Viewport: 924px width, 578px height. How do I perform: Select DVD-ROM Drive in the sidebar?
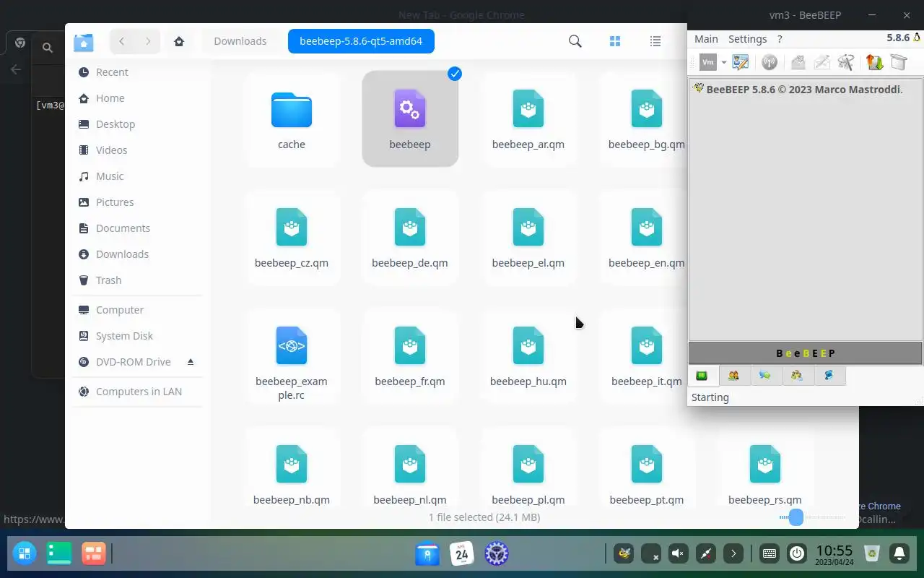pos(134,362)
